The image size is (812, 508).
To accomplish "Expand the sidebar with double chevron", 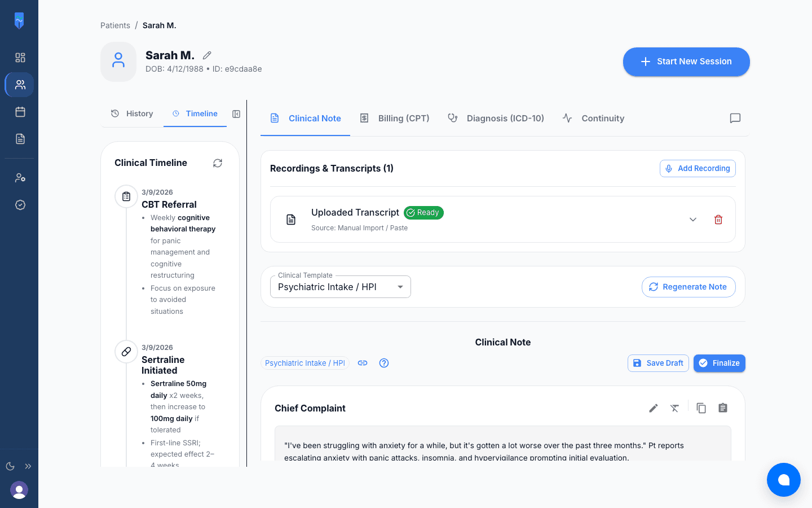I will pyautogui.click(x=28, y=466).
